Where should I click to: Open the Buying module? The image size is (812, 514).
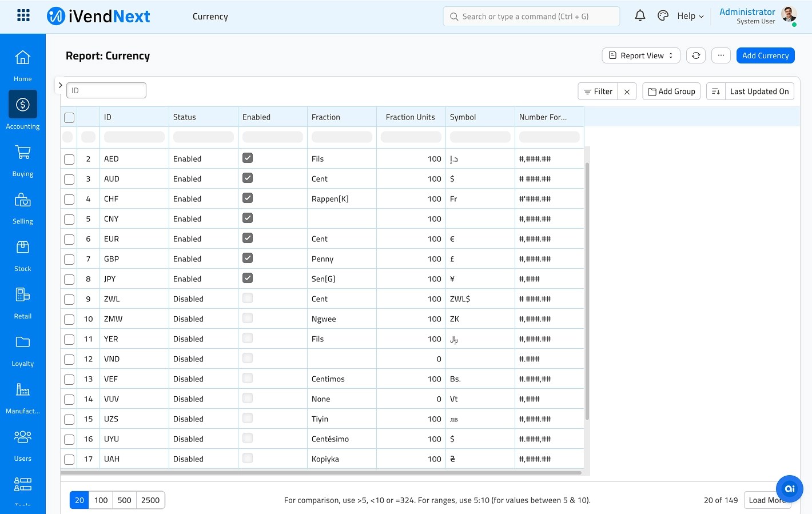[23, 161]
